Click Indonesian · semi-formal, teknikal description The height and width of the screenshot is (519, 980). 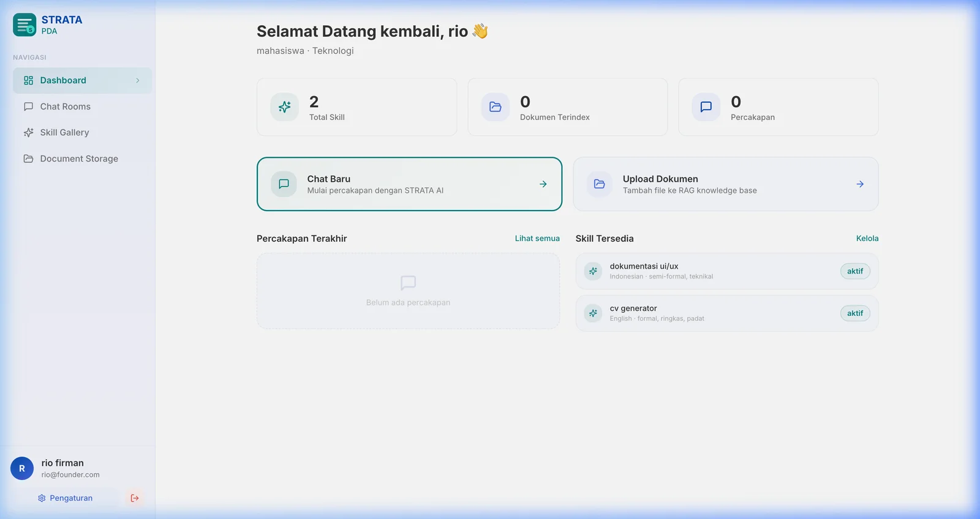point(661,277)
